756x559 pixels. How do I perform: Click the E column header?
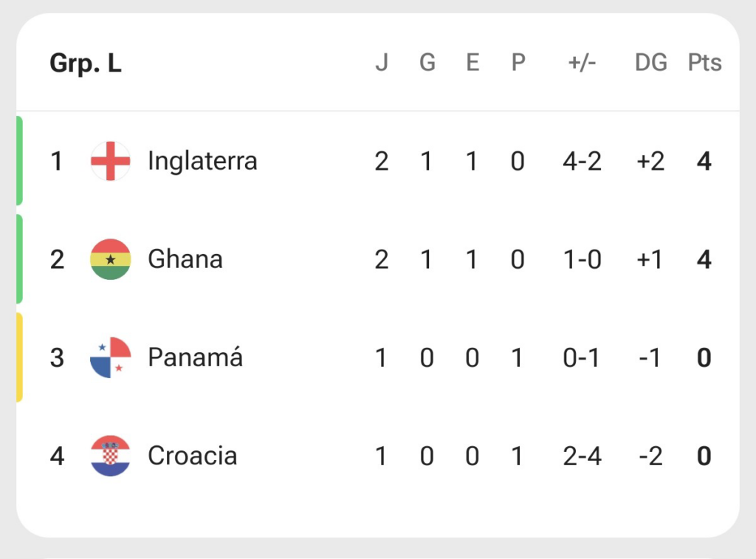click(x=472, y=63)
